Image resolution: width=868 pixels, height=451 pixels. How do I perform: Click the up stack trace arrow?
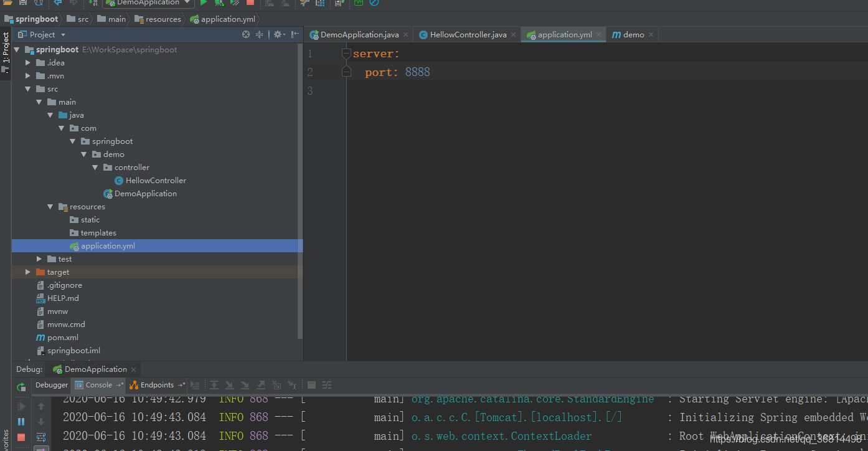(x=41, y=406)
